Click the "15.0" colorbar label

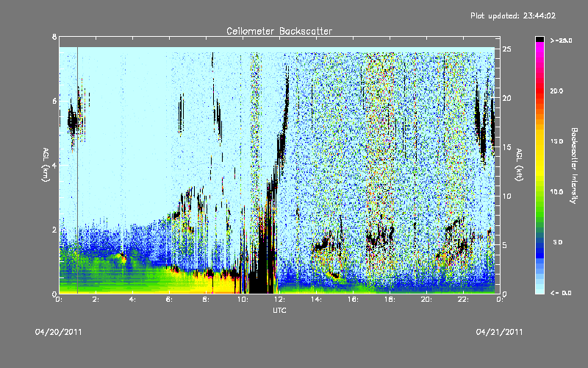(x=556, y=141)
